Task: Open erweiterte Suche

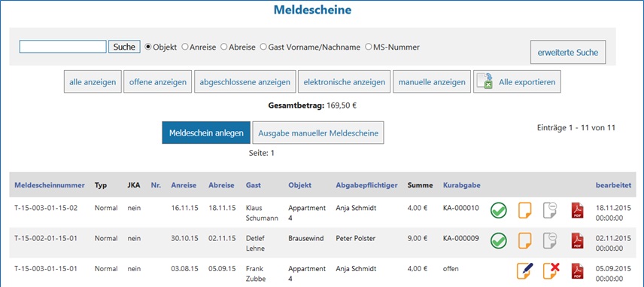Action: (568, 52)
